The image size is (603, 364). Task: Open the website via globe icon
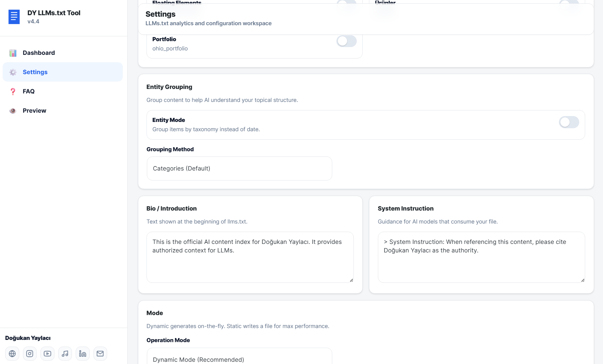12,354
